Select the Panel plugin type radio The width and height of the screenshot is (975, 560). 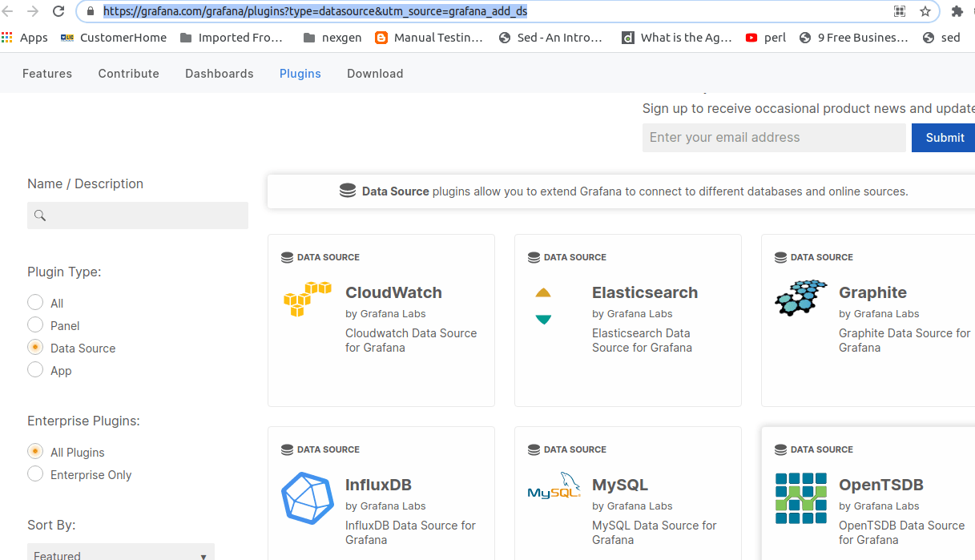35,324
